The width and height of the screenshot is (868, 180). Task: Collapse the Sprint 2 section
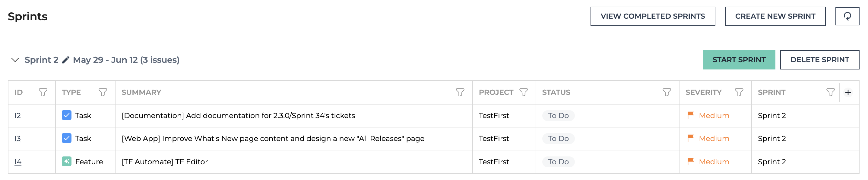coord(15,60)
